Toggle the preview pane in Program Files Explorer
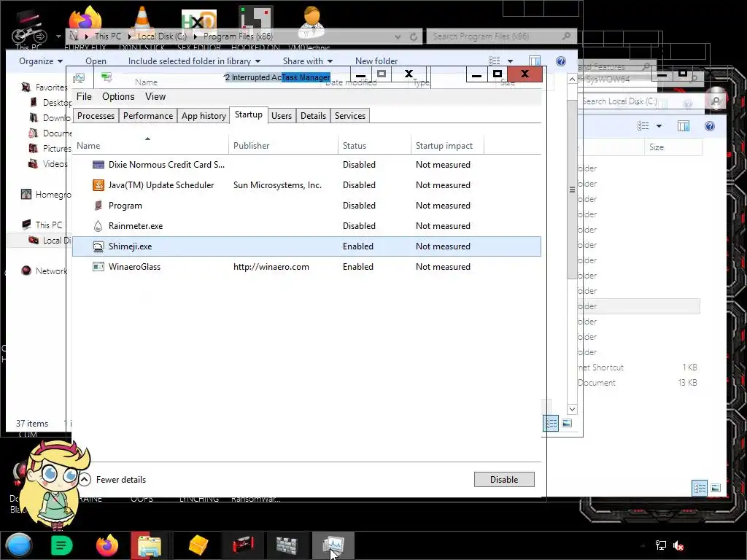The height and width of the screenshot is (560, 747). click(x=535, y=61)
